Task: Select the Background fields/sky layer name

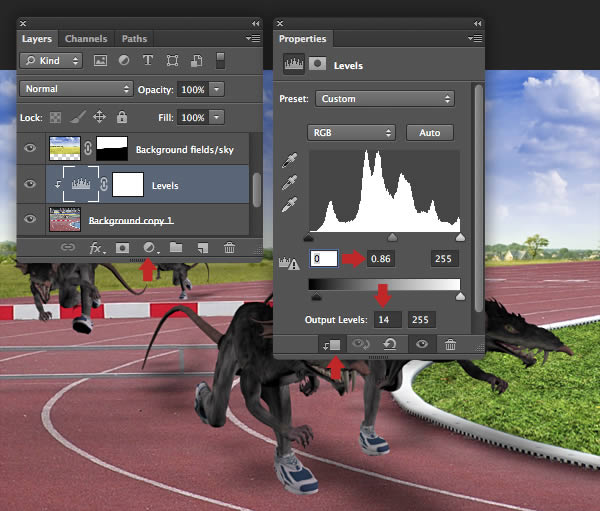Action: pos(185,150)
